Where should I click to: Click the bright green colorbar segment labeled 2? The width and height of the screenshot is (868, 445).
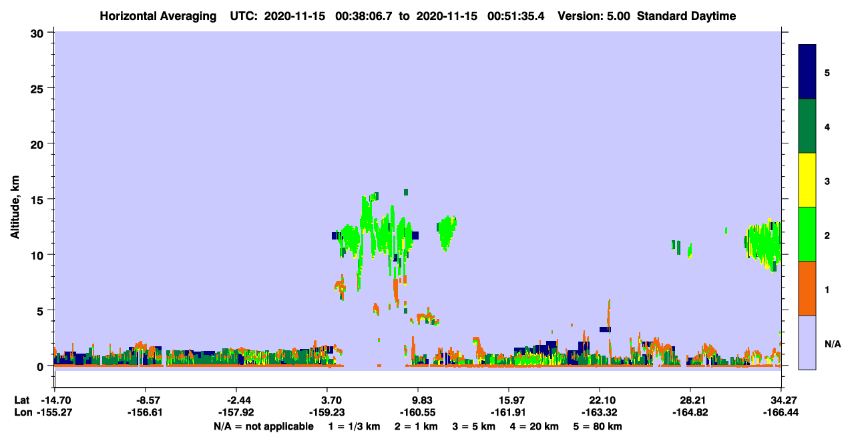click(807, 234)
